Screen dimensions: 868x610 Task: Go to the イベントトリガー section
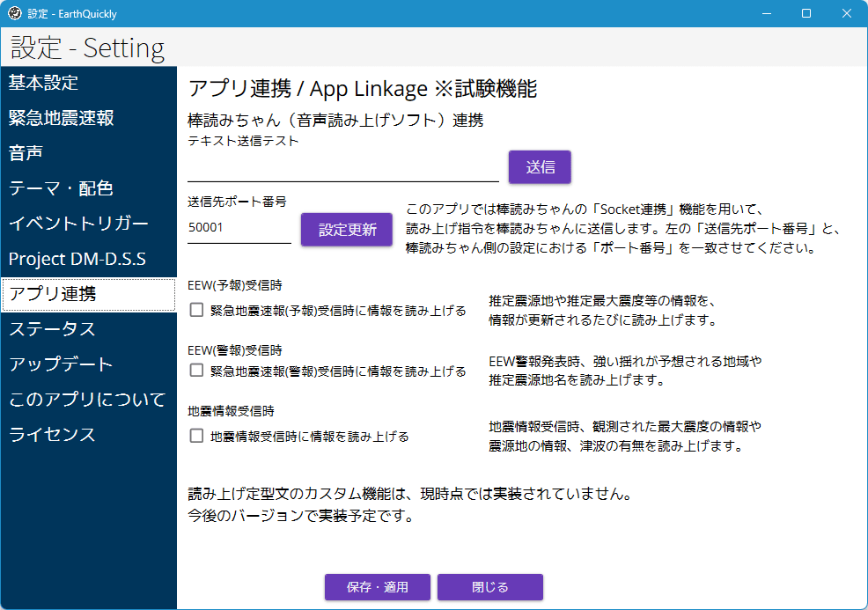coord(89,224)
